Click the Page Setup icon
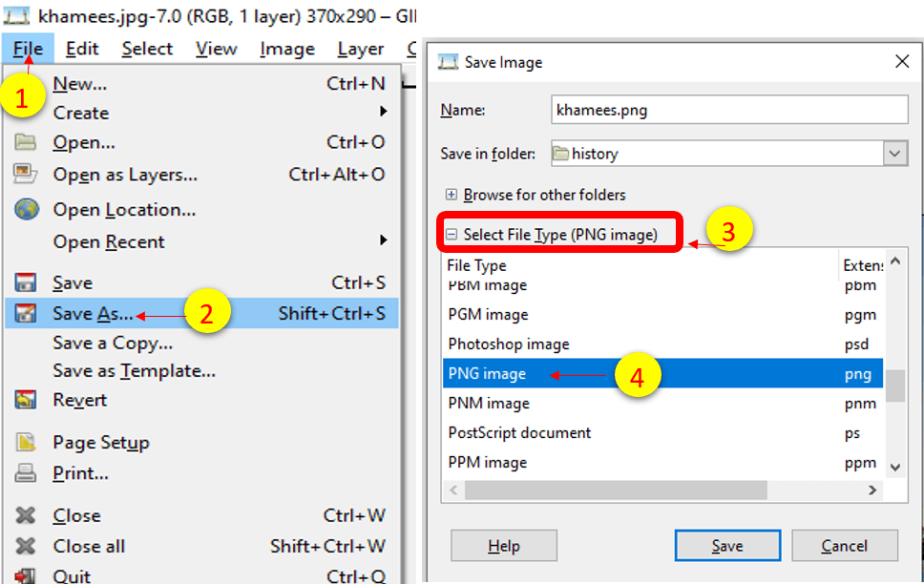 coord(26,442)
